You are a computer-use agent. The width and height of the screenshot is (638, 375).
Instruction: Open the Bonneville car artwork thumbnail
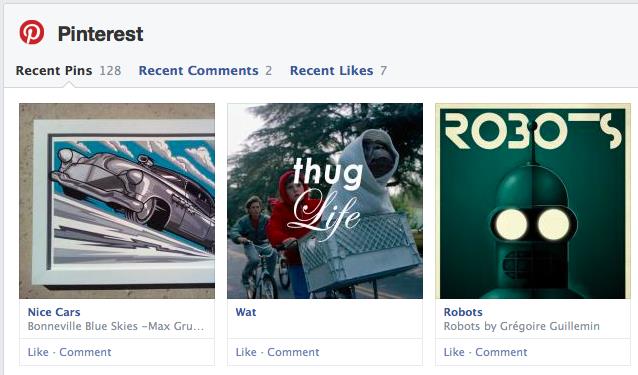(117, 201)
